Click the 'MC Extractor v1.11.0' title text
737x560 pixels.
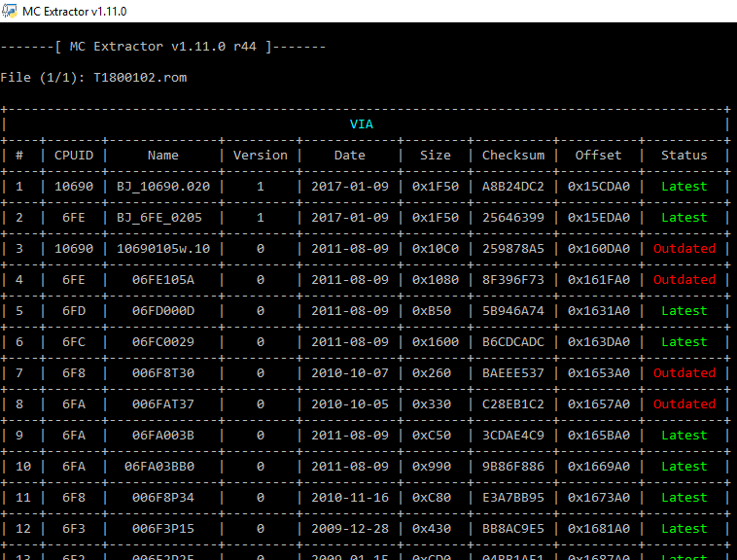tap(74, 12)
